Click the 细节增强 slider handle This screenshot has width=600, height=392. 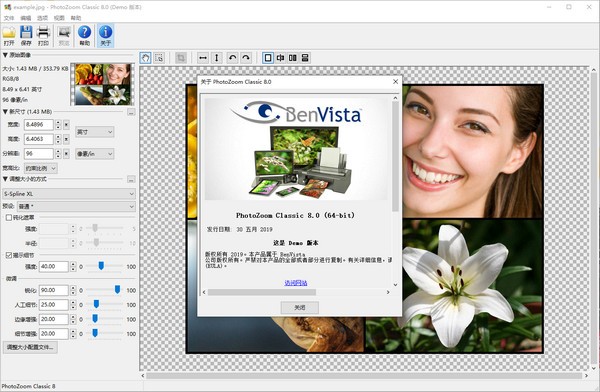(x=95, y=333)
